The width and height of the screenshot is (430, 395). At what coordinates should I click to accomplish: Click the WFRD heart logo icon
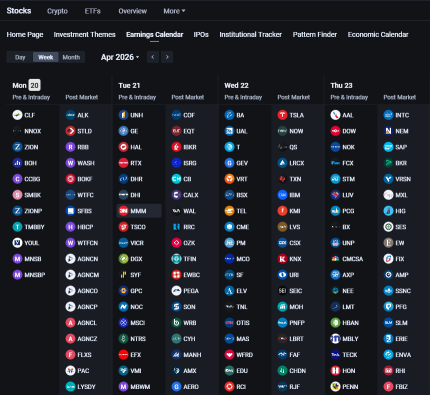click(229, 355)
